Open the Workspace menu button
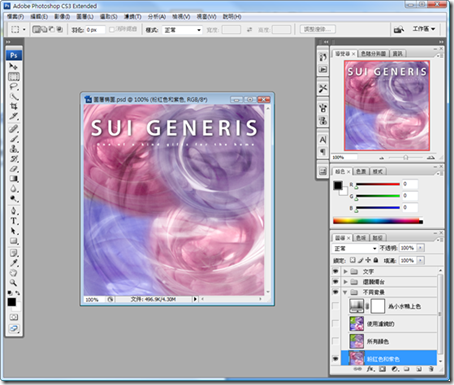This screenshot has width=454, height=385. tap(424, 29)
